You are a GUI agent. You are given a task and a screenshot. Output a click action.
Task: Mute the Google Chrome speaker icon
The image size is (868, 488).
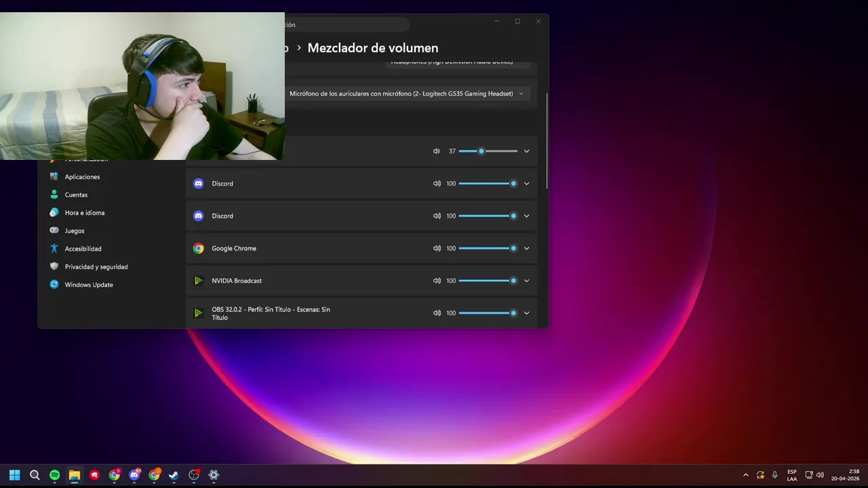click(437, 248)
